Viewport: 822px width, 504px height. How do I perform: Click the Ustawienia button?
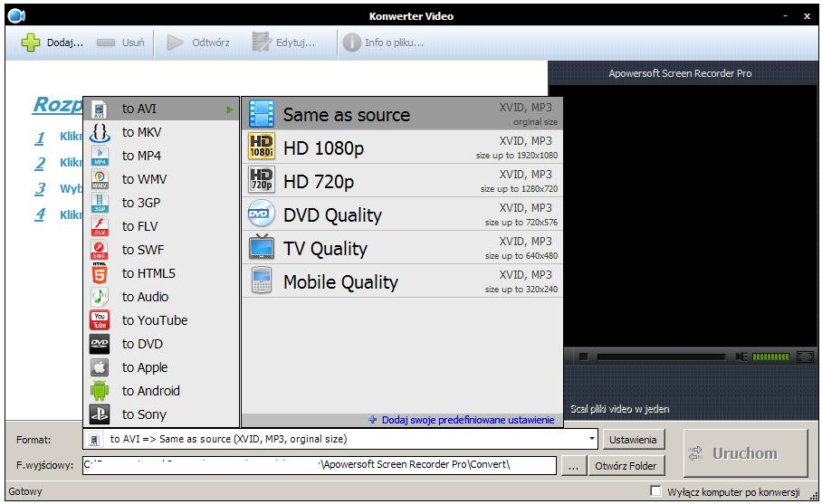coord(634,440)
